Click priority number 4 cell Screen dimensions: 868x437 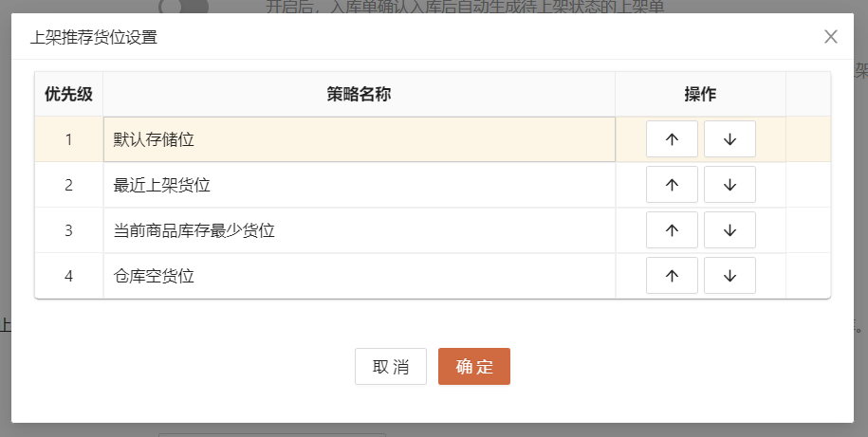(68, 276)
